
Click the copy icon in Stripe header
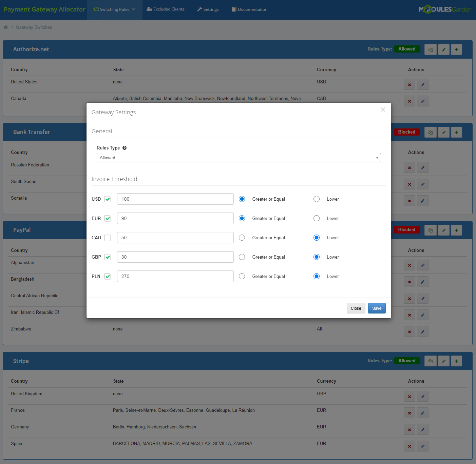tap(431, 361)
